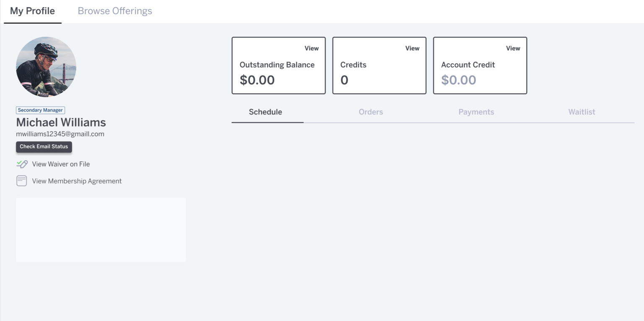Click the Outstanding Balance $0.00 amount
Viewport: 644px width, 321px height.
pos(257,80)
